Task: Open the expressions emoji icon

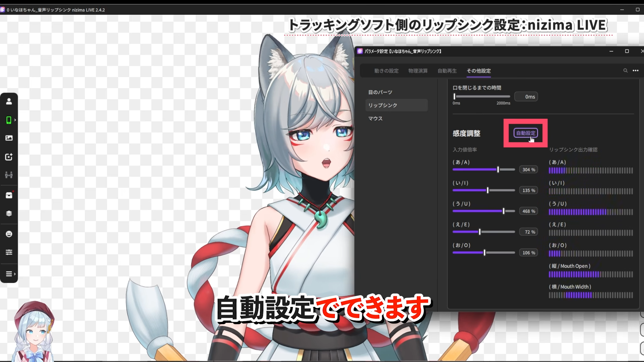Action: 9,234
